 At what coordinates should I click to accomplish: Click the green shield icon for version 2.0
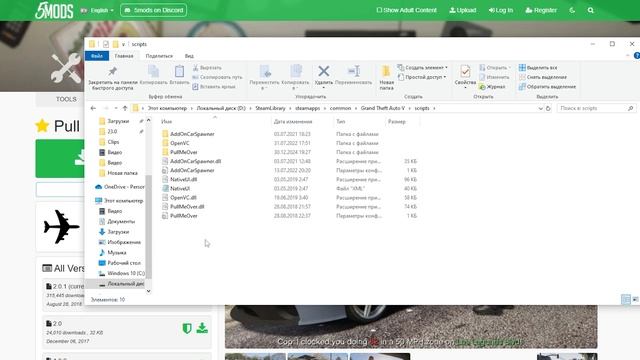pyautogui.click(x=187, y=328)
